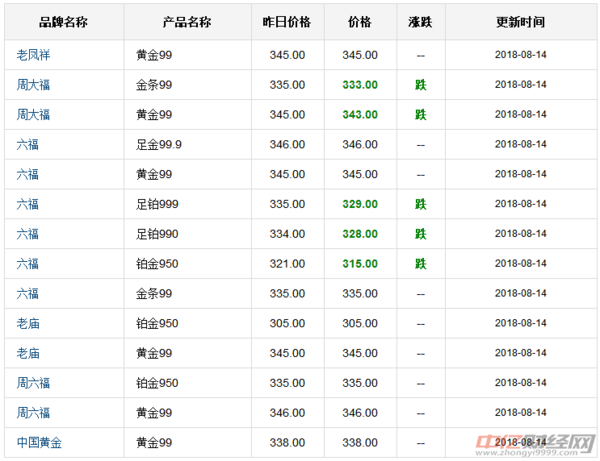
Task: Click 六福 link beside 足金99.9
Action: point(27,145)
